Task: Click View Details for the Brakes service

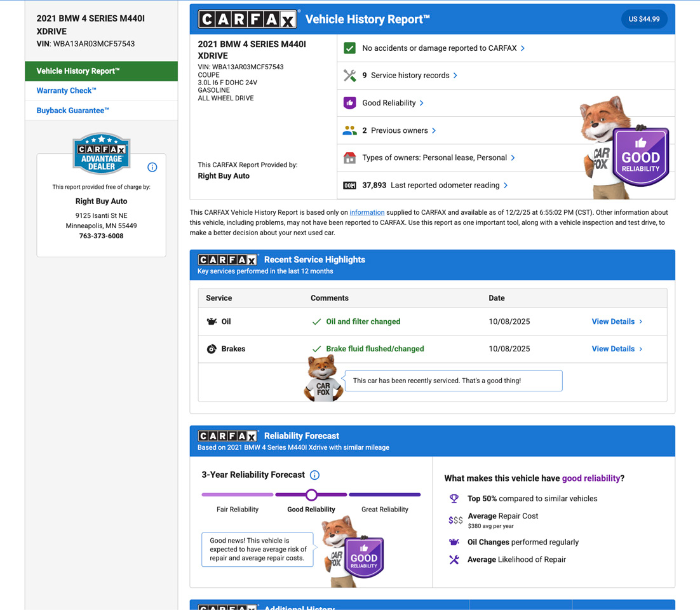Action: click(x=617, y=349)
